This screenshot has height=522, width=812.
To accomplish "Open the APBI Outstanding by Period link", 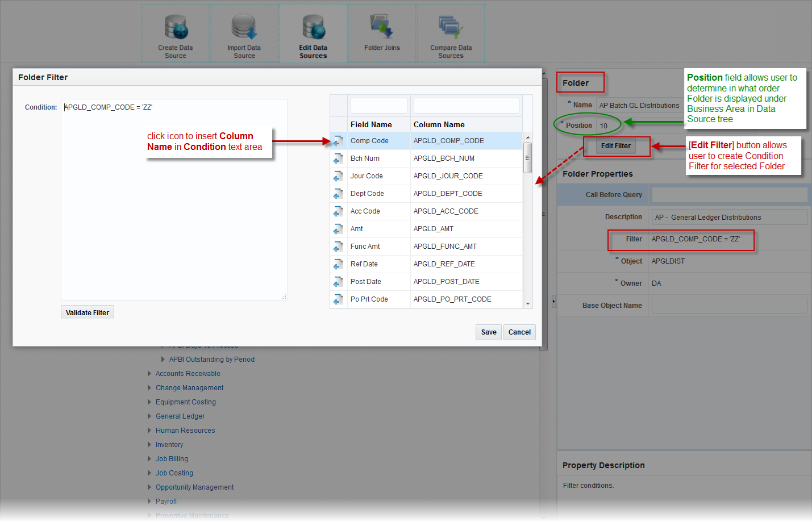I will click(212, 360).
